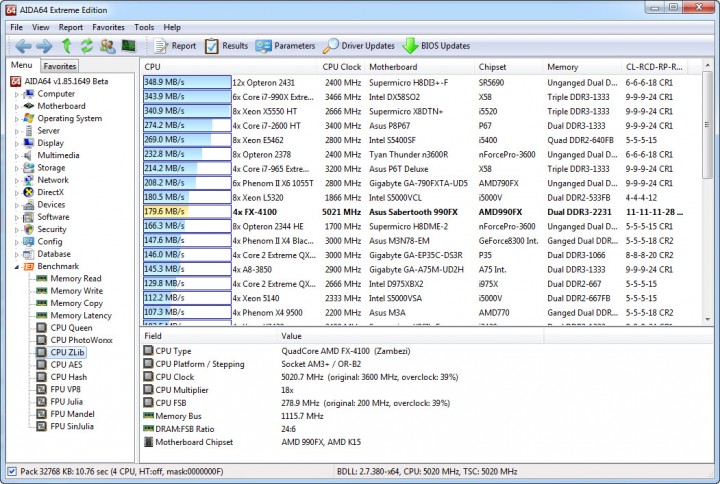Switch to the Favorites tab
The image size is (720, 484).
(x=60, y=66)
